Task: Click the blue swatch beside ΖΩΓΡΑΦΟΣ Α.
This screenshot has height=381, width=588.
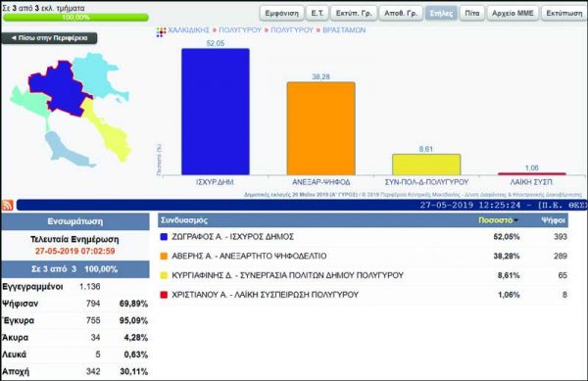Action: point(164,237)
